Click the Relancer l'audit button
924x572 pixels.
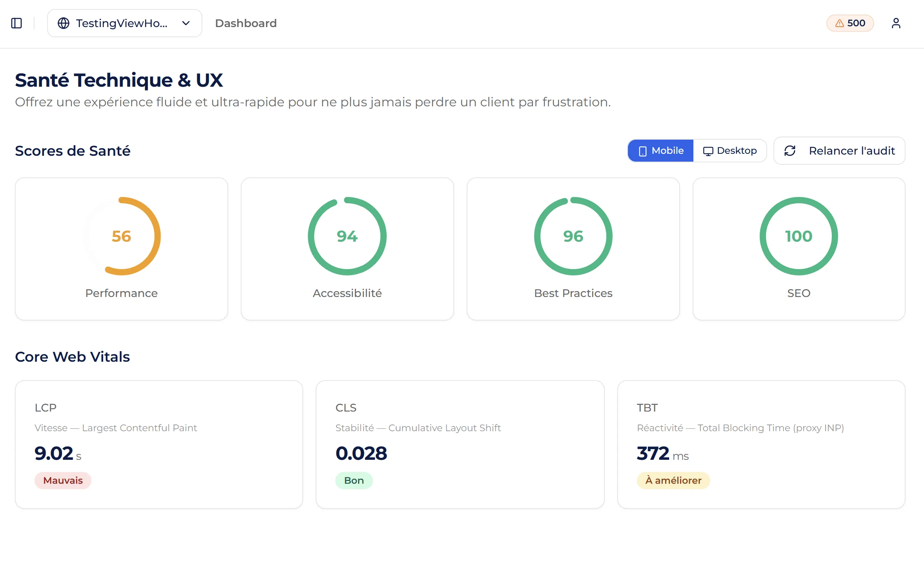(x=839, y=151)
